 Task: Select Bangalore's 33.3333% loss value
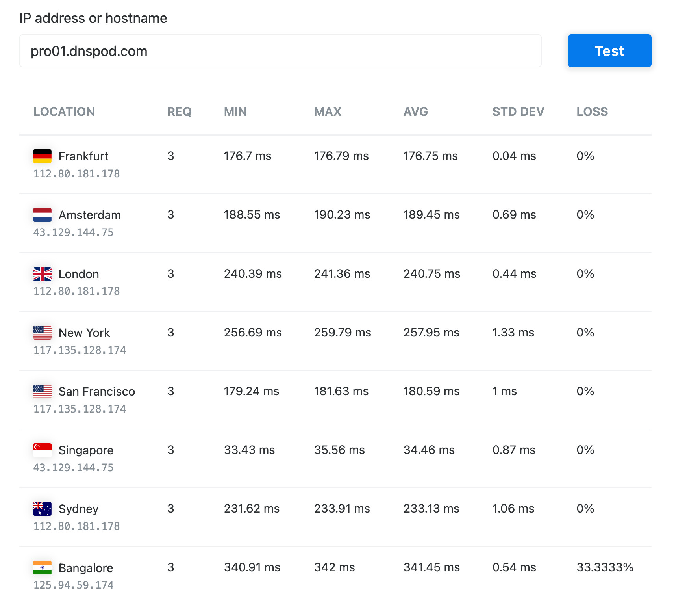(605, 567)
